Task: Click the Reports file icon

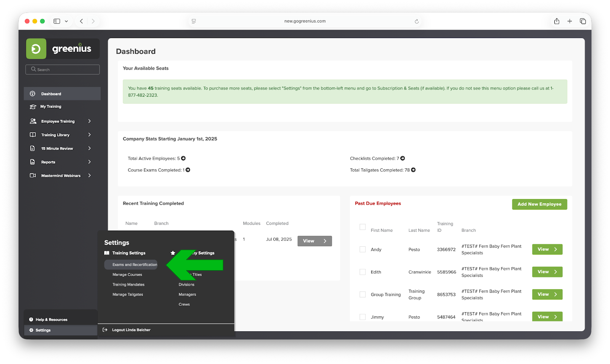Action: (33, 162)
